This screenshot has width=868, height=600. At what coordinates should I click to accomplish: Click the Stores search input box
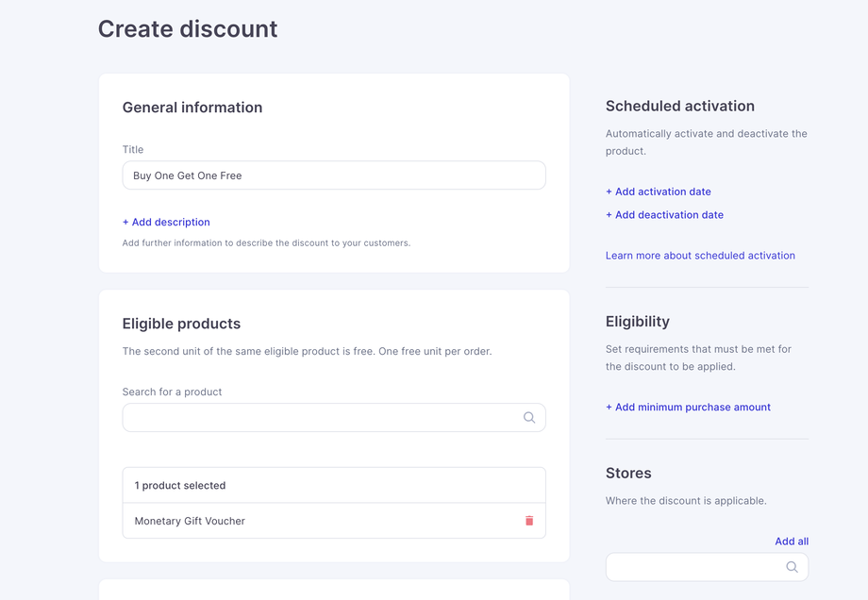click(707, 567)
